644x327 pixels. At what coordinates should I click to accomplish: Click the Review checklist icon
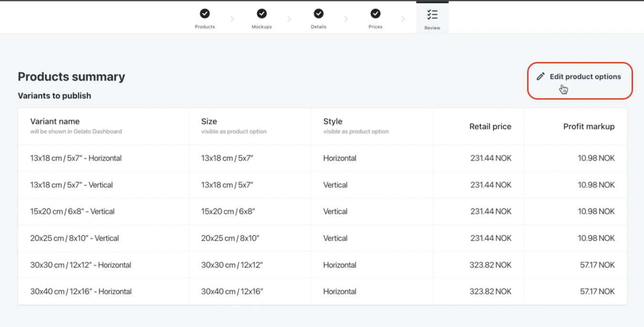pos(432,14)
